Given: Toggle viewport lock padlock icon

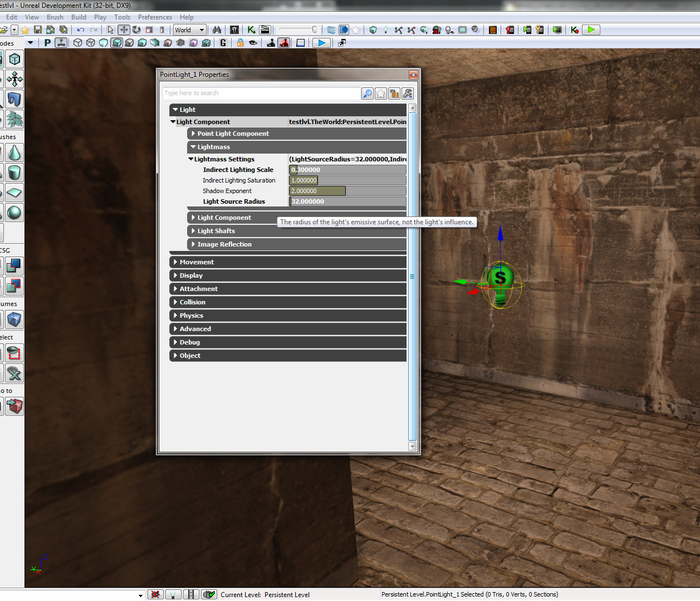Looking at the screenshot, I should click(241, 43).
